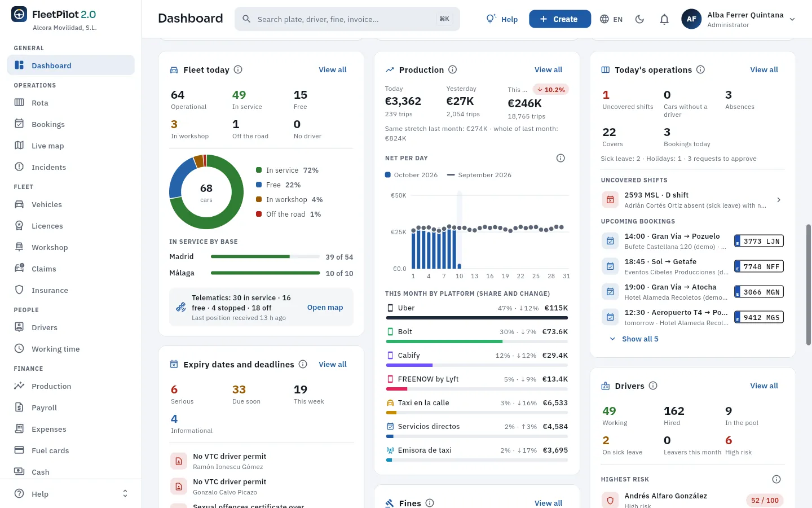The height and width of the screenshot is (508, 812).
Task: Click risk score badge 52 / 100
Action: click(x=765, y=500)
